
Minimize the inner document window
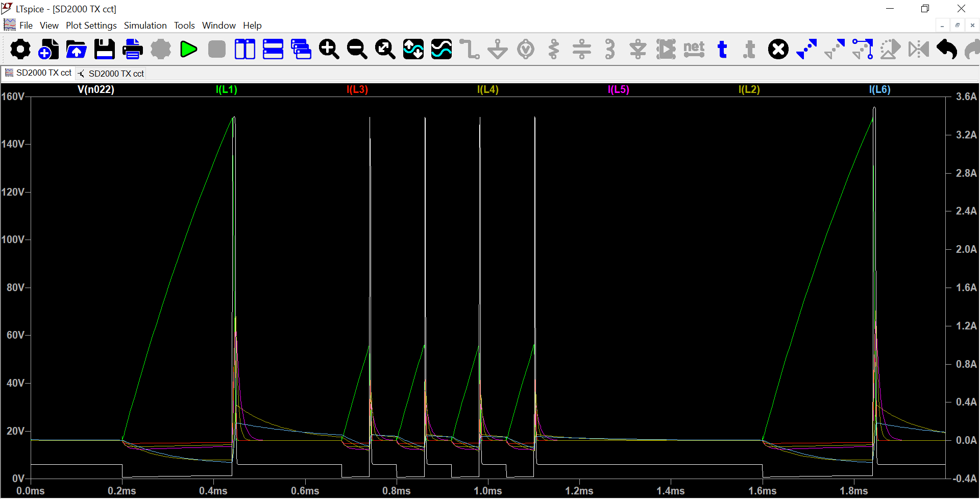(x=942, y=26)
